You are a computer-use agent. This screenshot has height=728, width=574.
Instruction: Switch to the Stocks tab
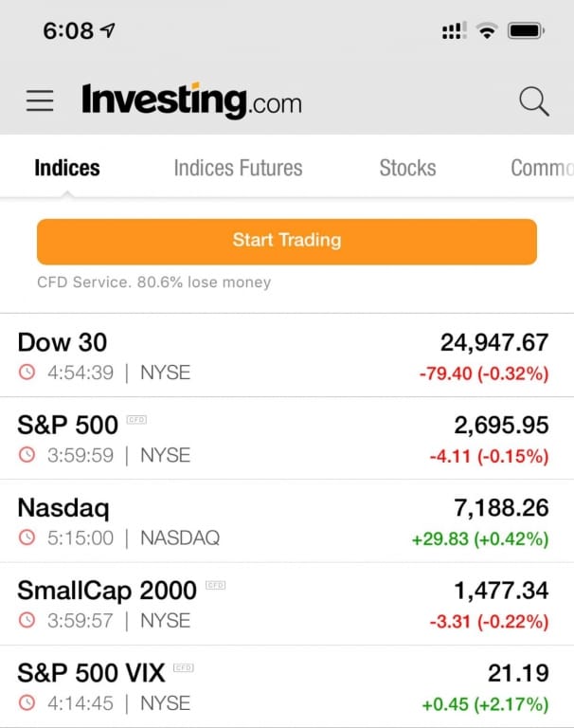[407, 168]
